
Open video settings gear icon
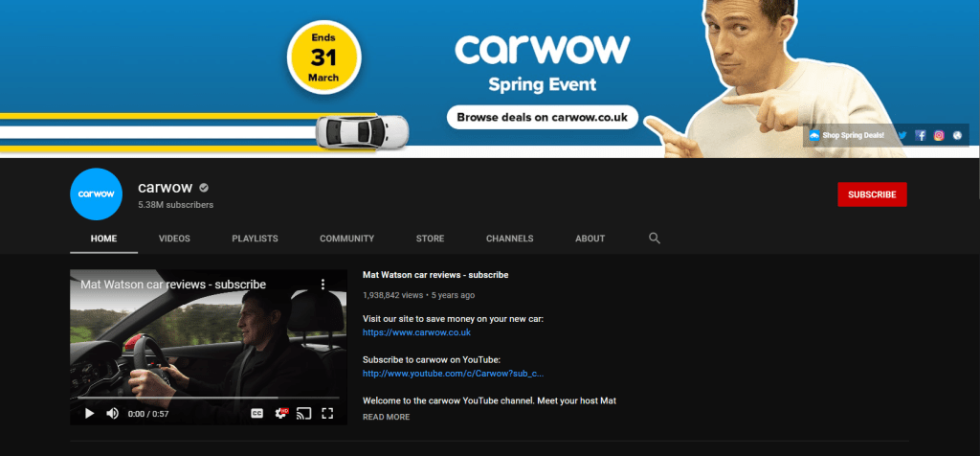(x=281, y=413)
